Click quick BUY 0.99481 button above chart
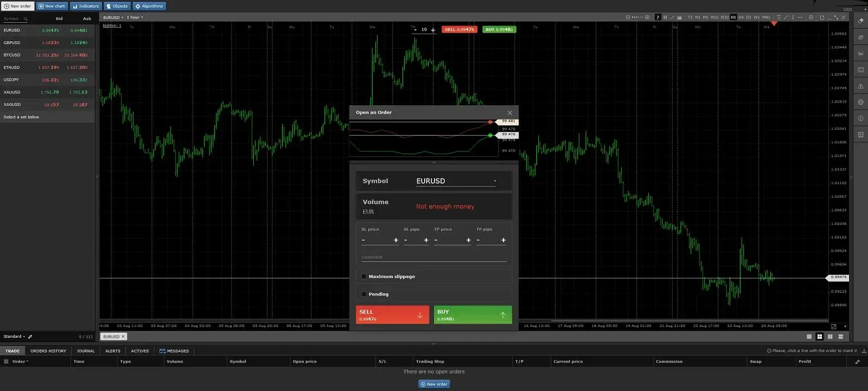The image size is (868, 391). click(499, 29)
